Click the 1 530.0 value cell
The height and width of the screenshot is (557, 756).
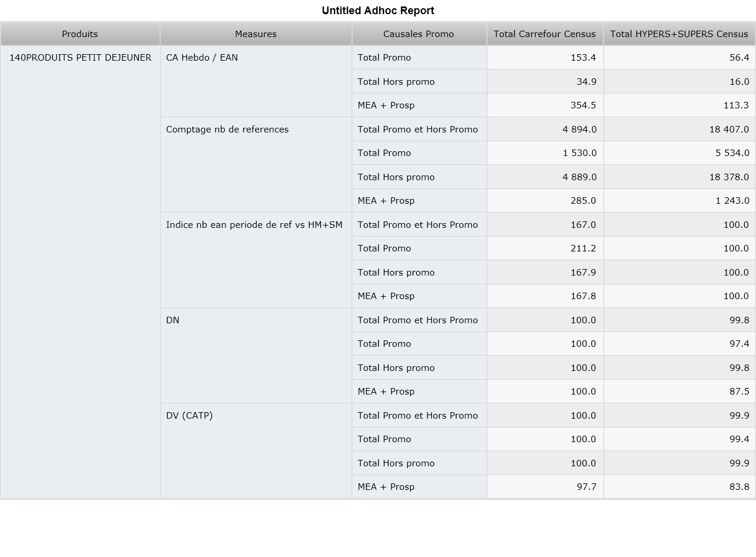click(x=545, y=153)
